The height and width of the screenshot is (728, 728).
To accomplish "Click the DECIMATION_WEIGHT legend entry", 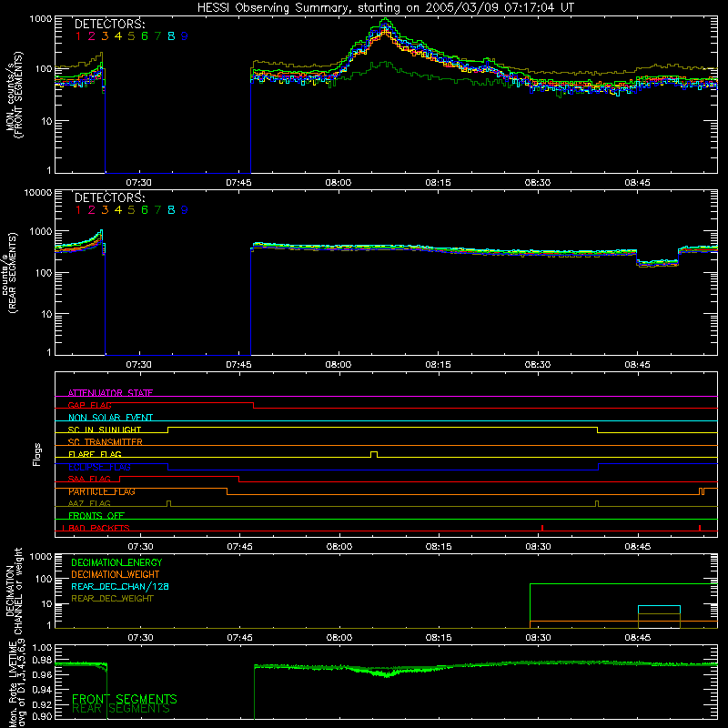I will [116, 574].
